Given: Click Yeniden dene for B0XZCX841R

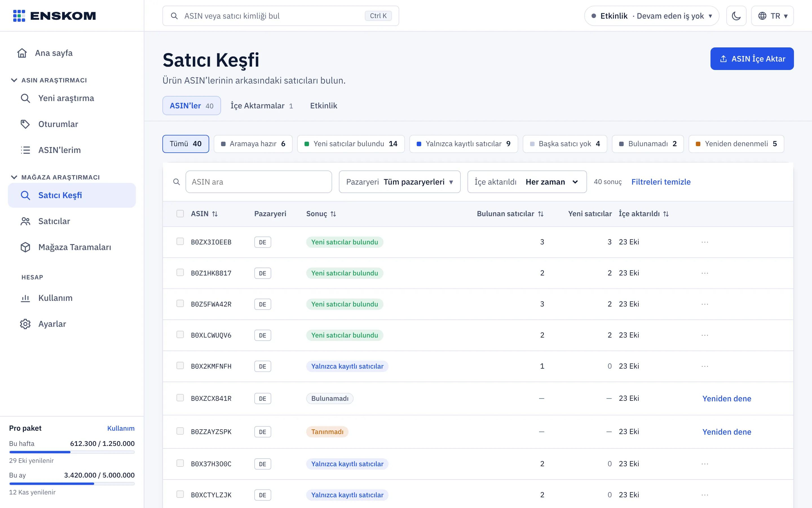Looking at the screenshot, I should click(727, 398).
